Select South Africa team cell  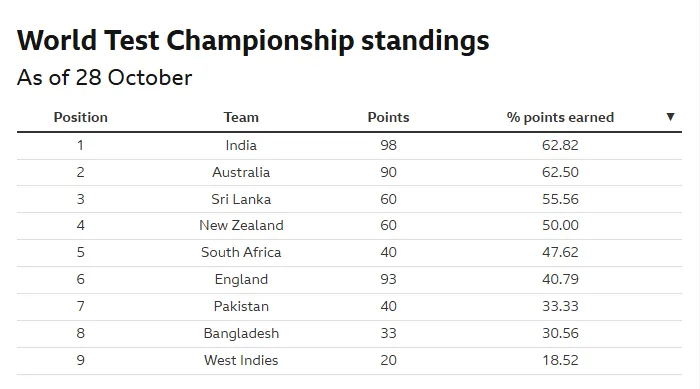[x=241, y=252]
